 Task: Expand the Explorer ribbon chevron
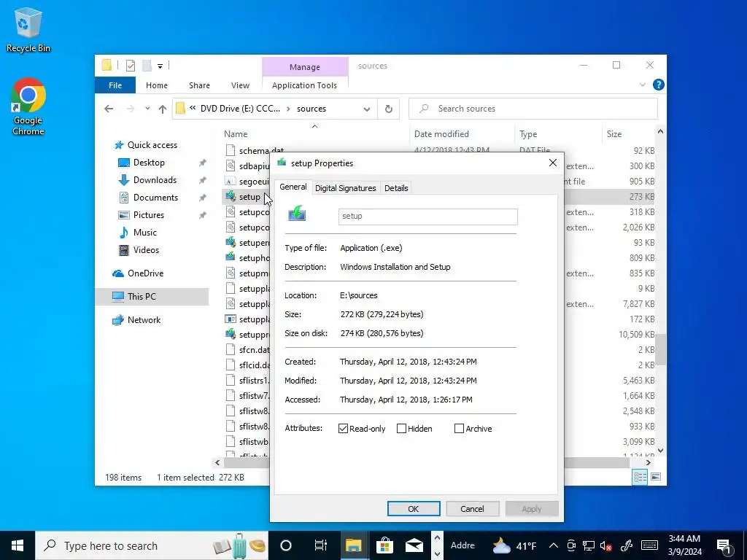click(642, 85)
